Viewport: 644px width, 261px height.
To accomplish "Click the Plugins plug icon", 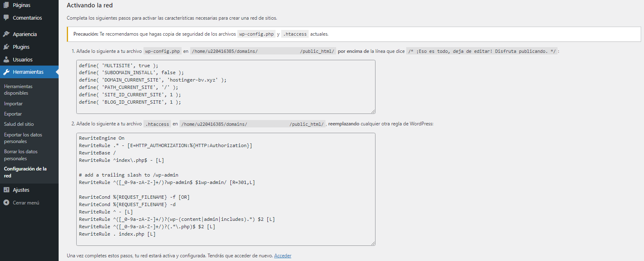I will (x=6, y=47).
